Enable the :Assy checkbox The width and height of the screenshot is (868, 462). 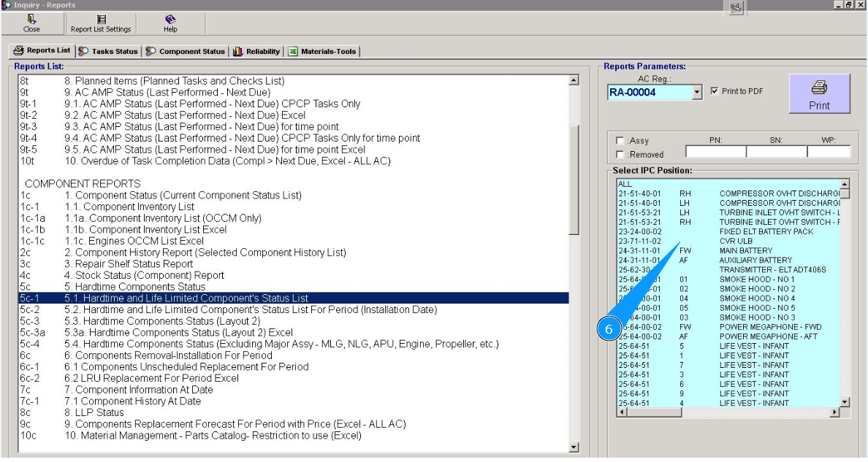620,141
